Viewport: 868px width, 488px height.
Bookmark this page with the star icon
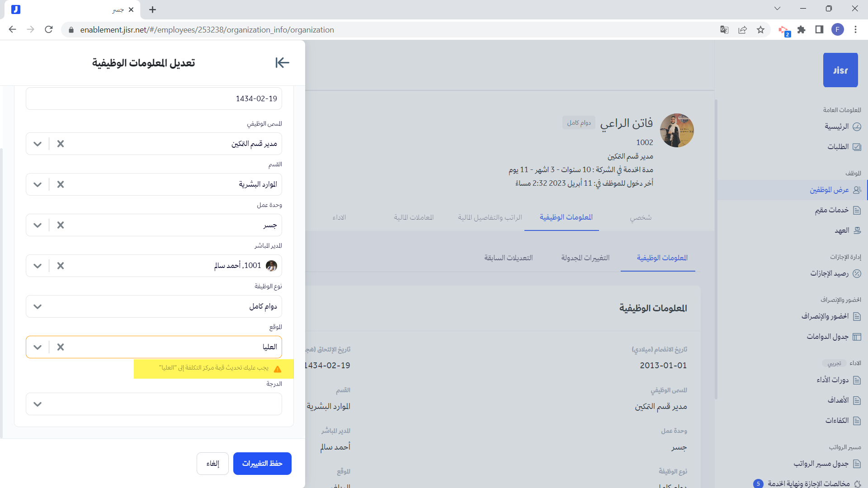[760, 30]
